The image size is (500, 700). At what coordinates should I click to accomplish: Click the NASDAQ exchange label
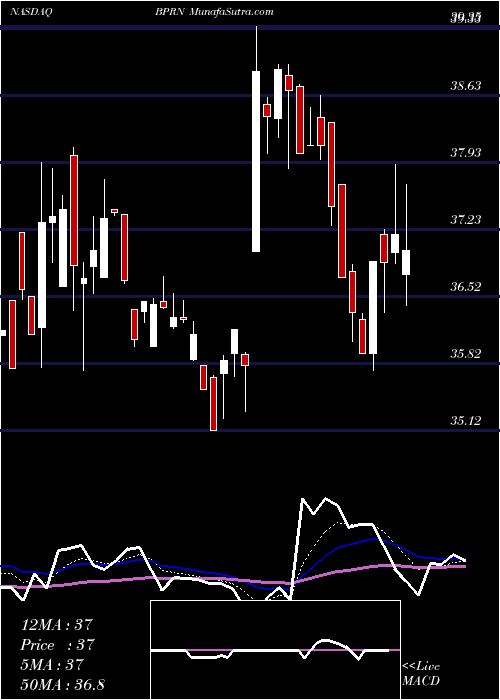pos(30,12)
